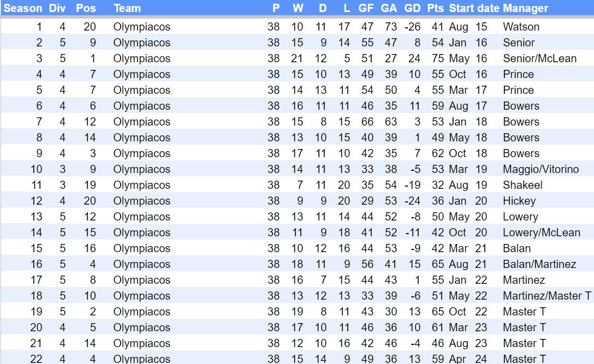Image resolution: width=594 pixels, height=364 pixels.
Task: Click the GD column header
Action: click(412, 8)
